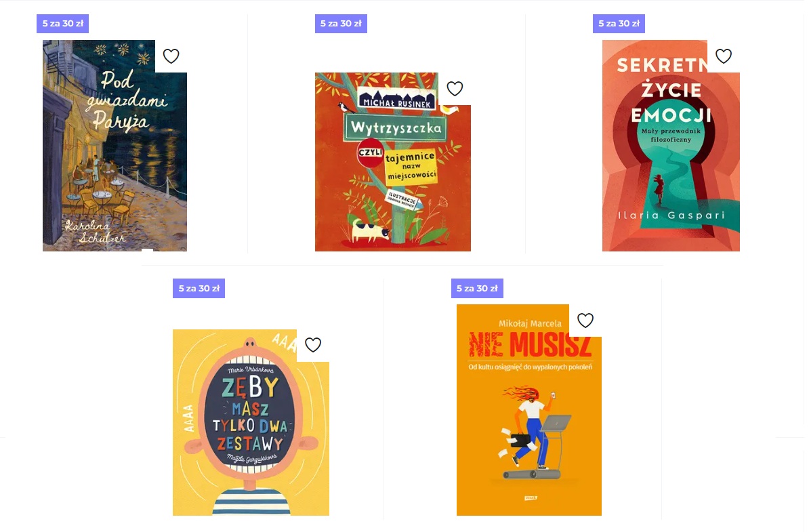Click Karolina Schutzer signature on Paris cover

pos(95,231)
